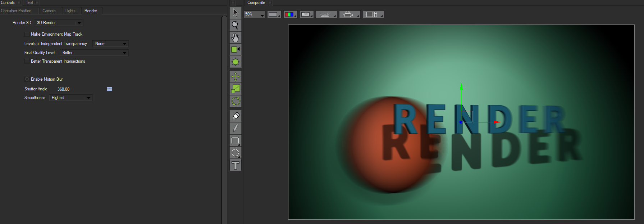Activate the Zoom magnifier tool

[235, 25]
